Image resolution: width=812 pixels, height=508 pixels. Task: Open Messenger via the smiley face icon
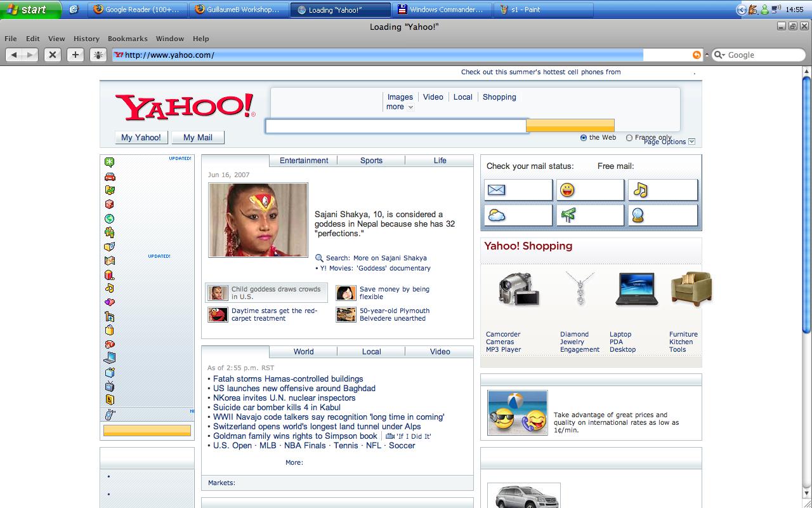568,190
